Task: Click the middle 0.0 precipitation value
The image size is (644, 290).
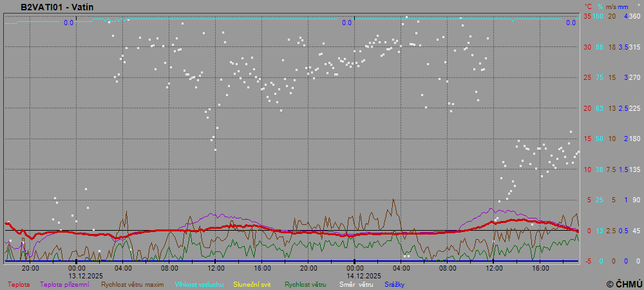Action: pyautogui.click(x=346, y=23)
